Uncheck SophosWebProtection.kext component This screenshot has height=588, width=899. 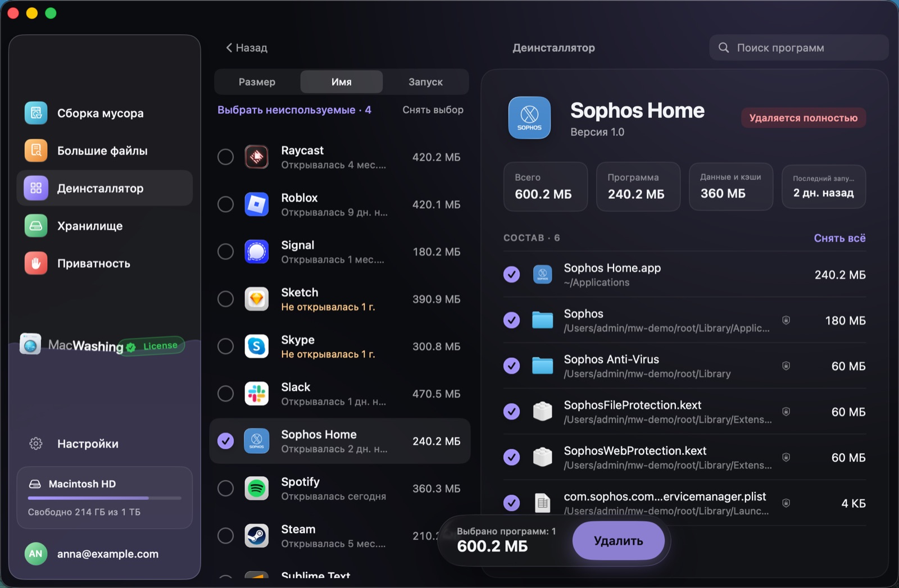click(511, 458)
